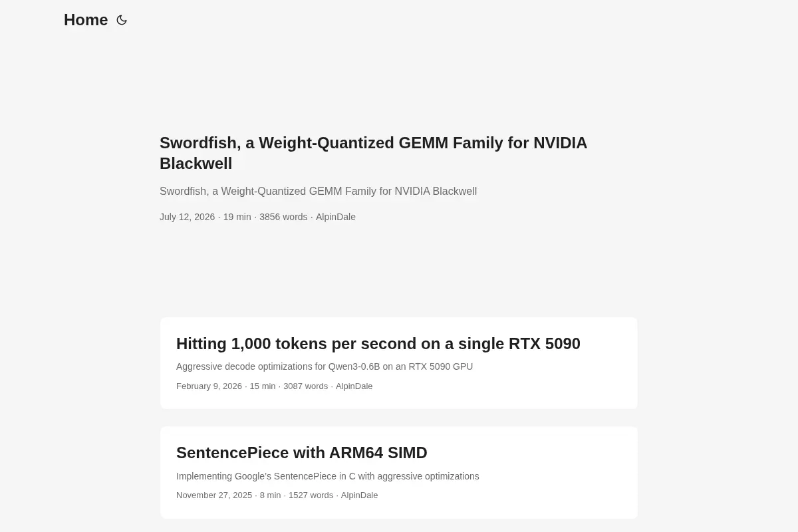Open the Swordfish Weight-Quantized GEMM post title
The width and height of the screenshot is (798, 532).
point(373,153)
